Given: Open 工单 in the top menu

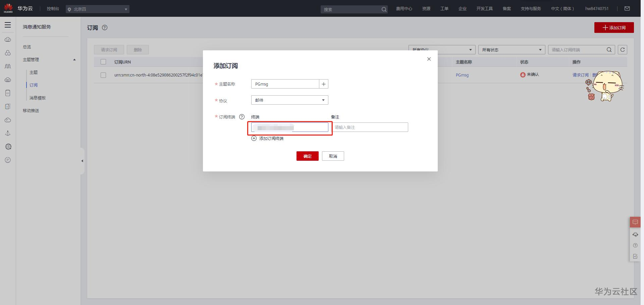Looking at the screenshot, I should point(444,9).
